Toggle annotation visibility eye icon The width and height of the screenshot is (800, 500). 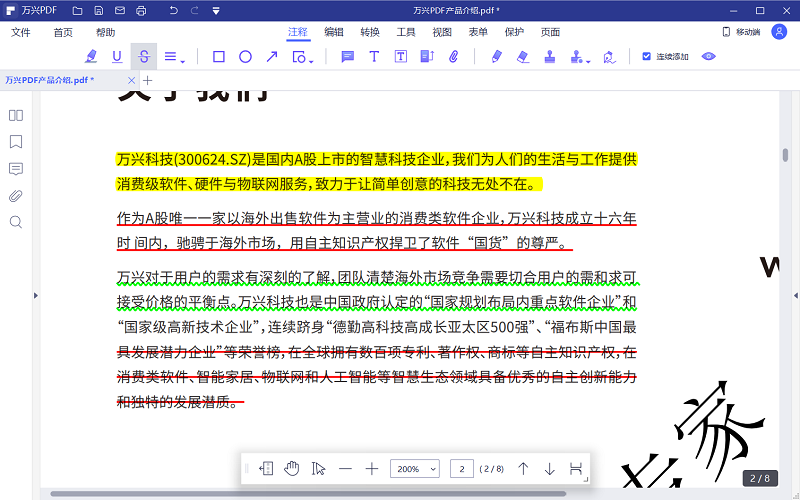click(x=709, y=56)
